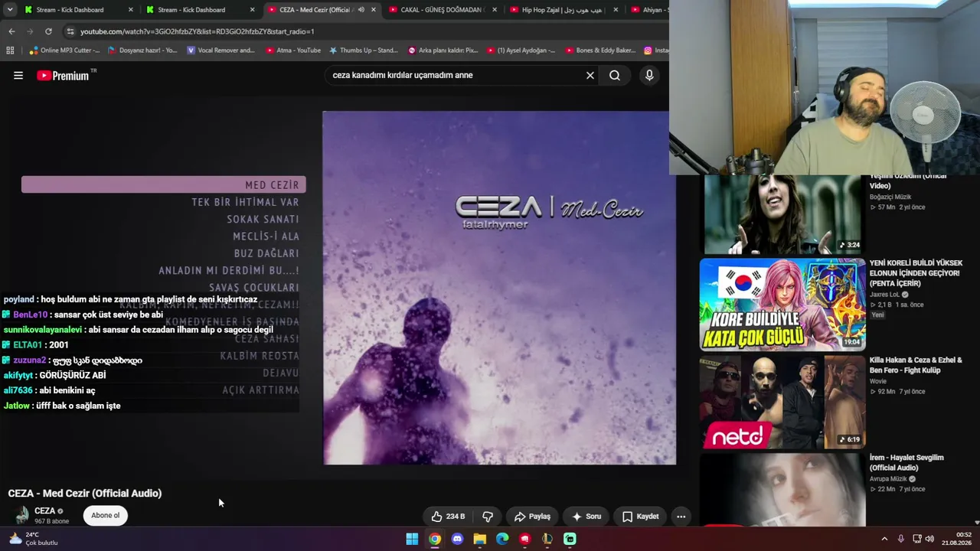Open the CEZA channel avatar
This screenshot has width=980, height=551.
pos(20,515)
